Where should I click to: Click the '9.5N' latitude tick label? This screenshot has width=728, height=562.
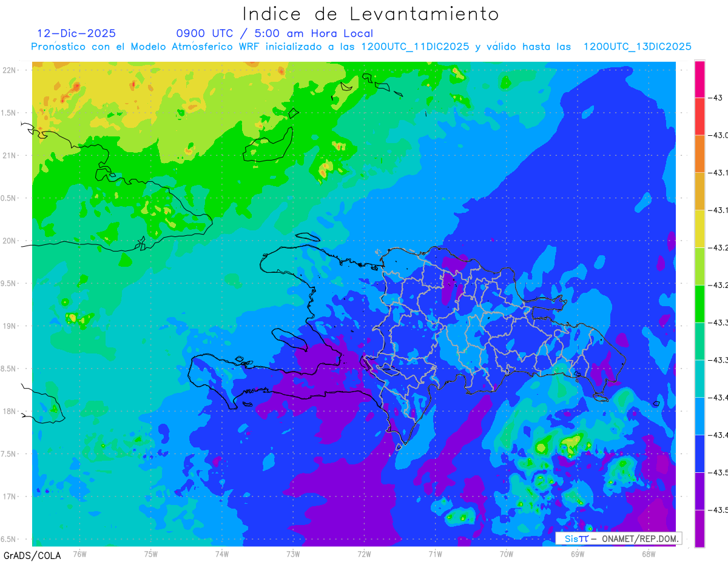coord(8,284)
